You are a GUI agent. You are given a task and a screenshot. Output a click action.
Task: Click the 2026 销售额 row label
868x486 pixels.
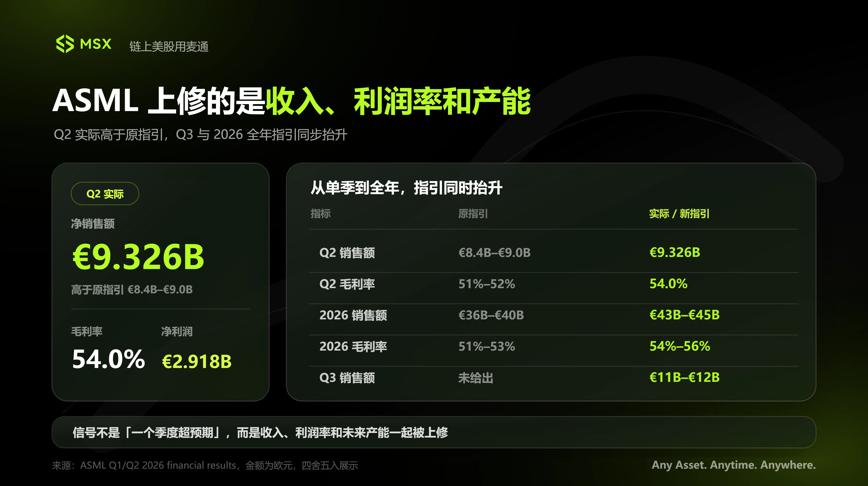pos(353,315)
